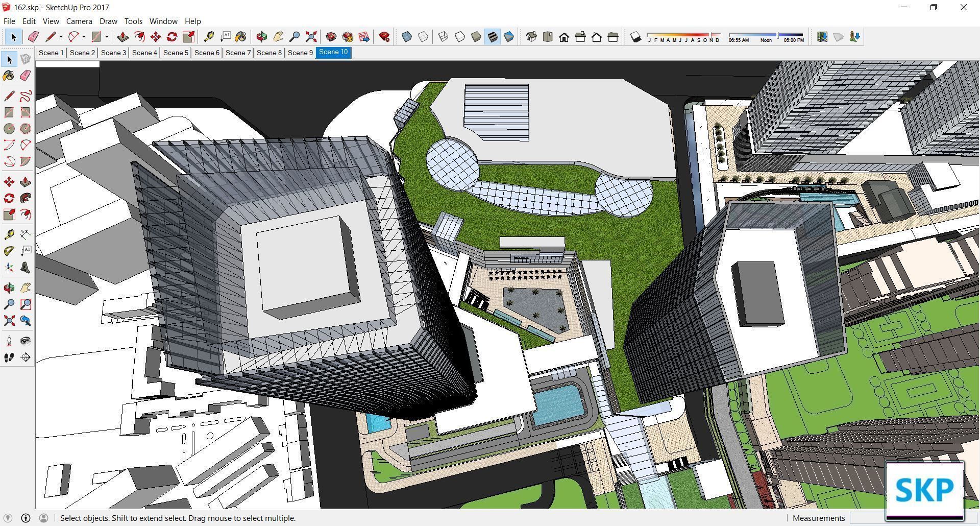This screenshot has width=980, height=526.
Task: Select the Look Around eye tool
Action: pyautogui.click(x=26, y=341)
